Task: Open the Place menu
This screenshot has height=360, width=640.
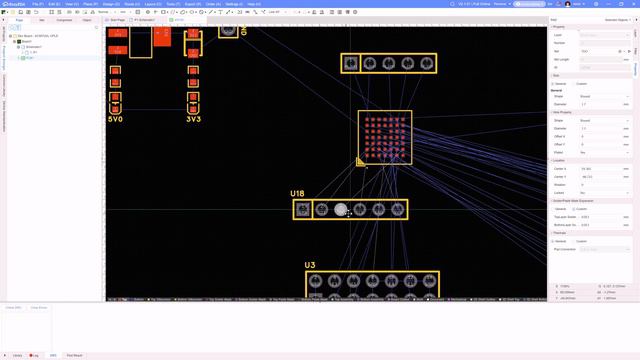Action: click(90, 4)
